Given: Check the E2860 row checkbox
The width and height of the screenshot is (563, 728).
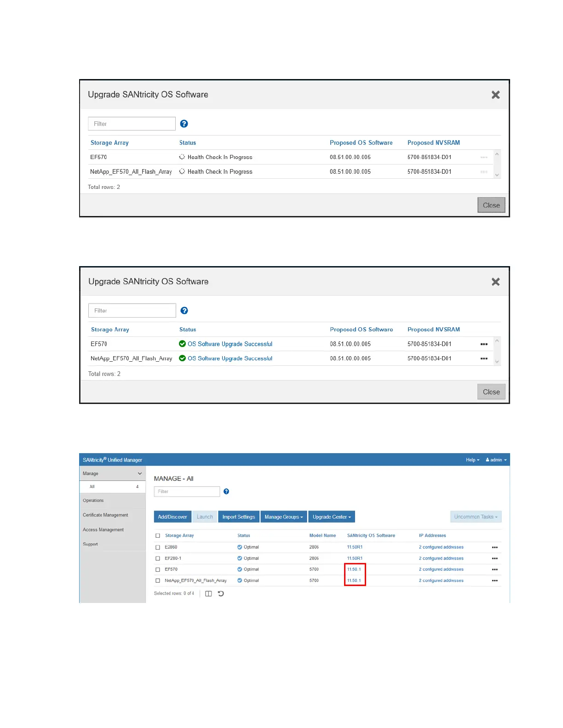Looking at the screenshot, I should [158, 547].
